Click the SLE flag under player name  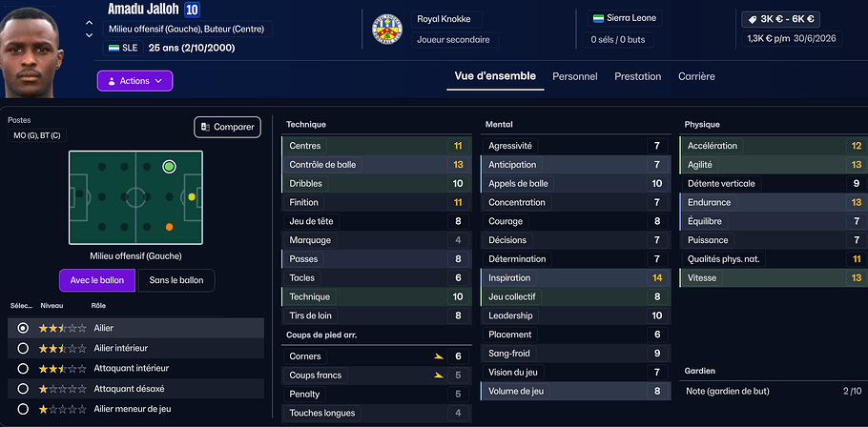coord(115,48)
